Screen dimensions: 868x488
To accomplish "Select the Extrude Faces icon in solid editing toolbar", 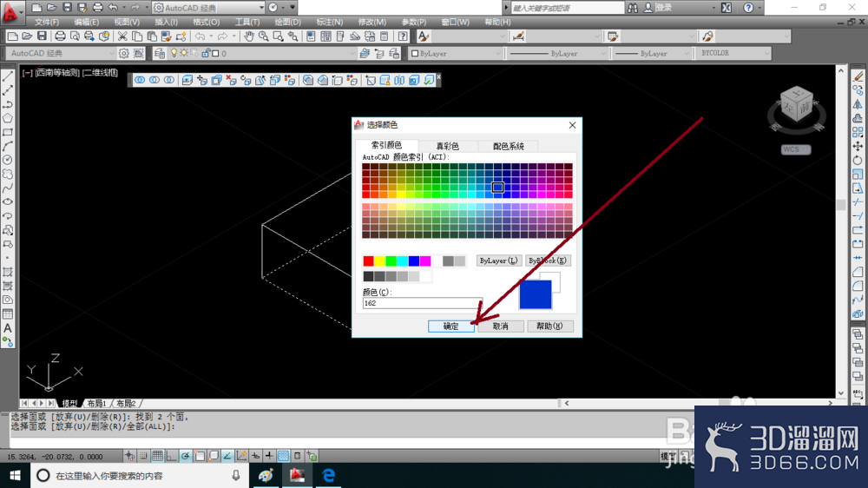I will pos(187,80).
